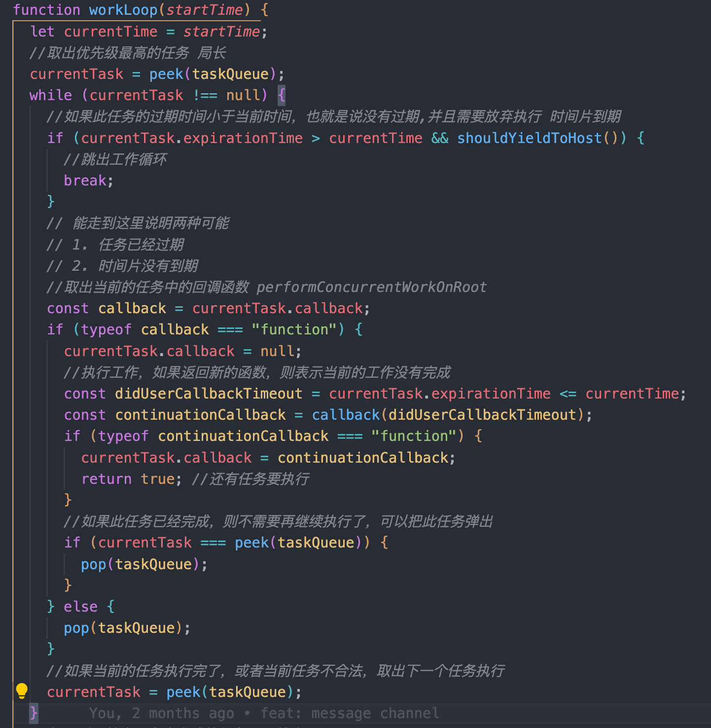This screenshot has height=728, width=711.
Task: Click the comment '//跳出工作循环'
Action: 115,159
